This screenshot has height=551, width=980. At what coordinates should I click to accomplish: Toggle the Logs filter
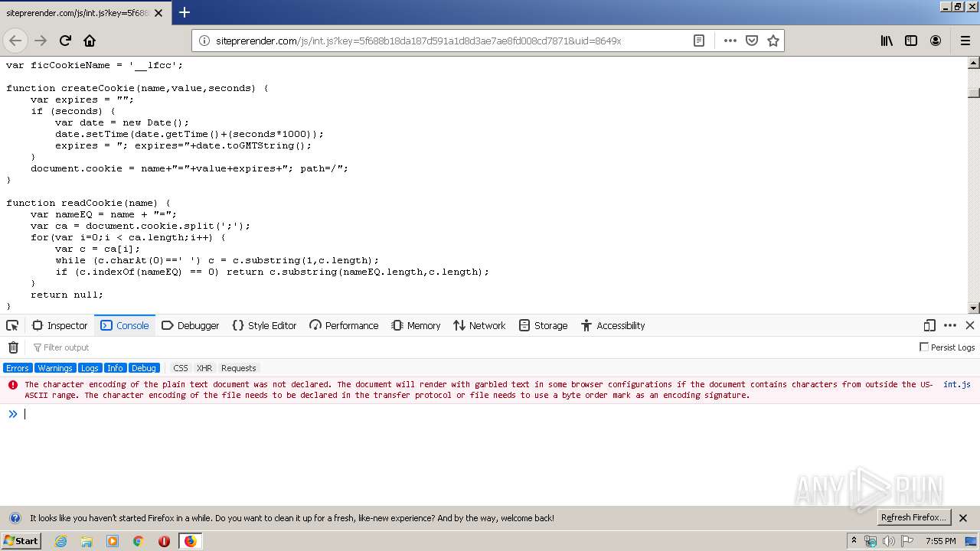tap(90, 368)
